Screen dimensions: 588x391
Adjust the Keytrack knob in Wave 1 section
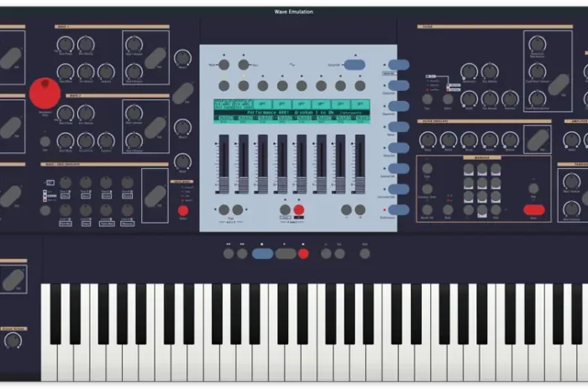106,71
